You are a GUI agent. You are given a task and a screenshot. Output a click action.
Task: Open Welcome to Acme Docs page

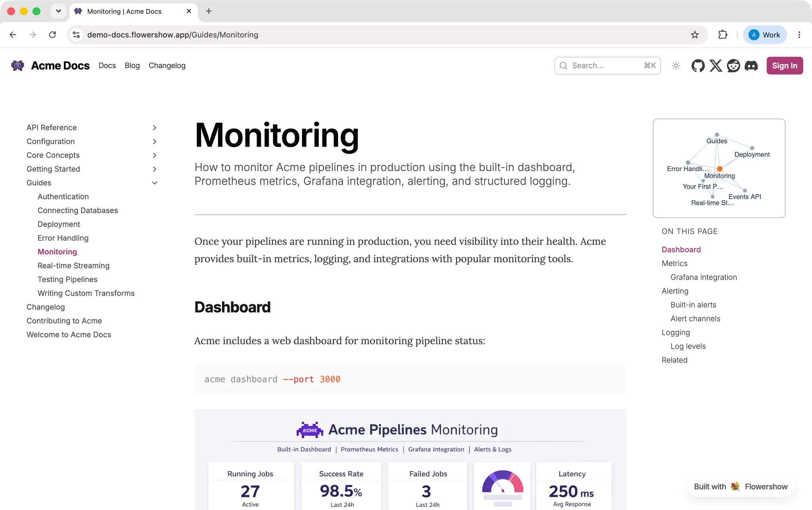(69, 335)
